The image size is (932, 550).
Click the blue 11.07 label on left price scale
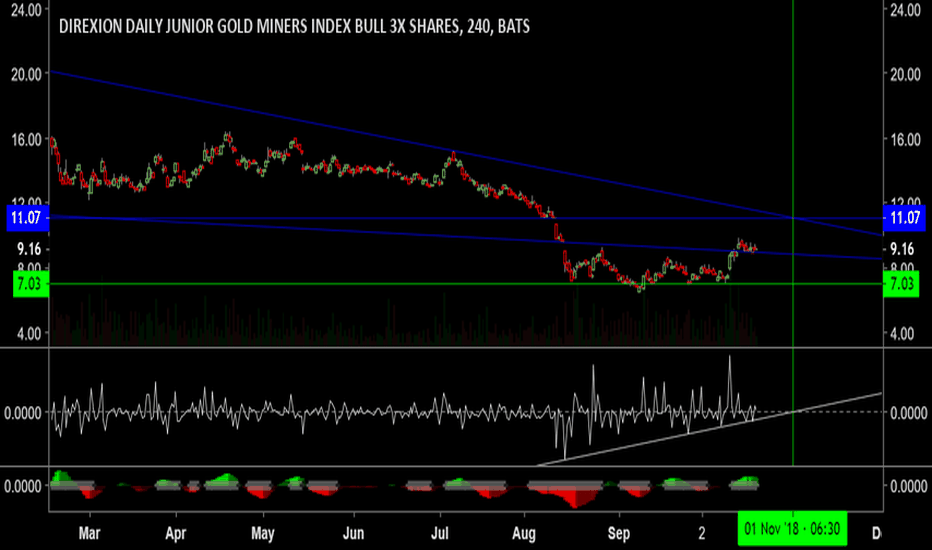pos(27,218)
